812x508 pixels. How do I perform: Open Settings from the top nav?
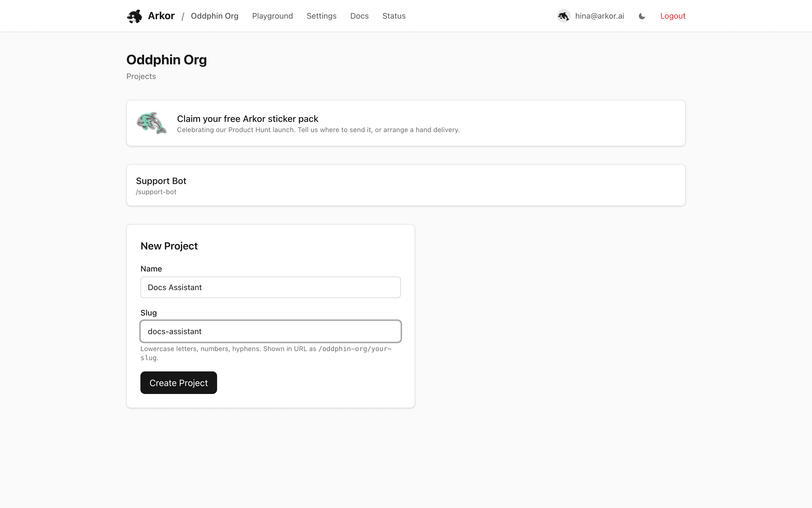click(321, 16)
